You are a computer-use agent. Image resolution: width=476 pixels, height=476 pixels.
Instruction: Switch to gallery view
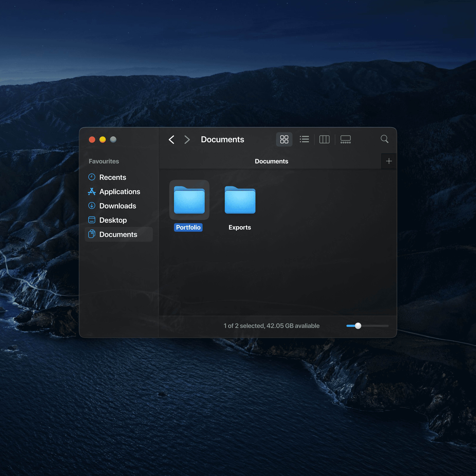pyautogui.click(x=345, y=139)
